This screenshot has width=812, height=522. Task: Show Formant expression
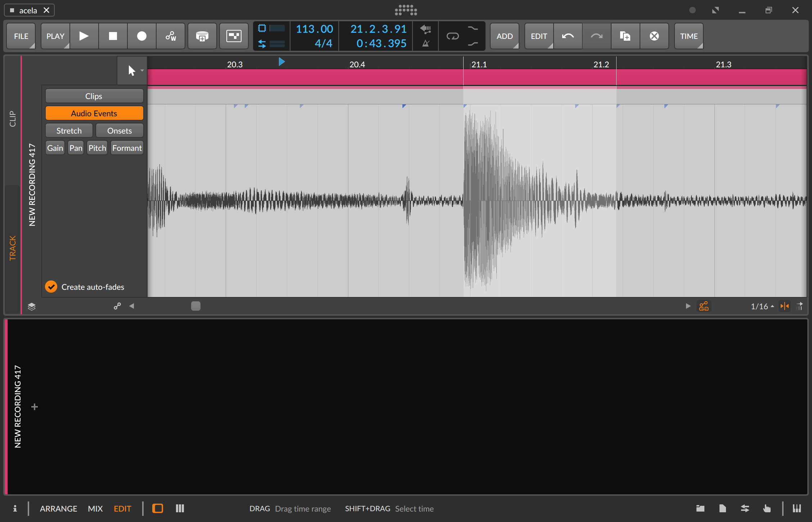click(127, 148)
